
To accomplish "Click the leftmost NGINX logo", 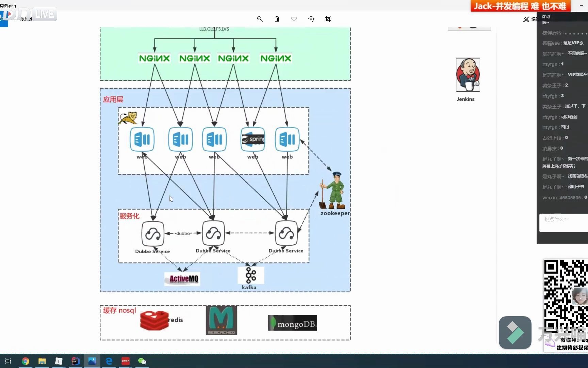I will pos(154,58).
